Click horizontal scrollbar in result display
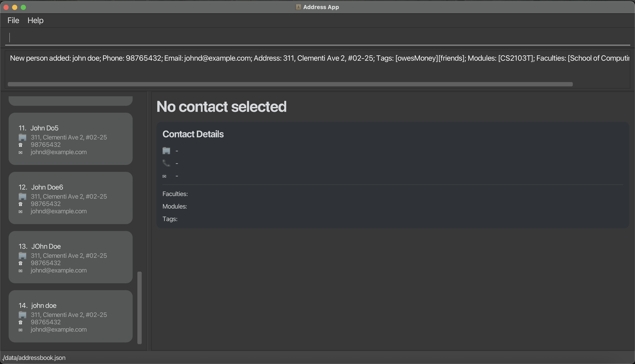635x364 pixels. 290,84
